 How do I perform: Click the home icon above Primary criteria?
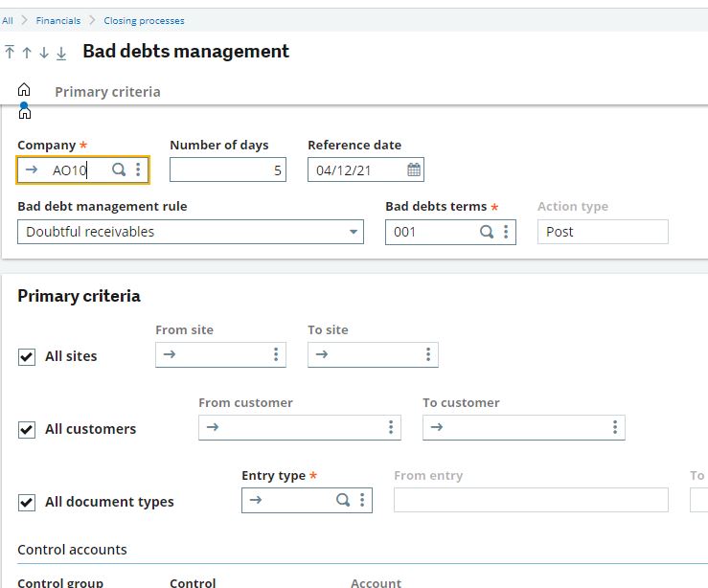pos(24,90)
